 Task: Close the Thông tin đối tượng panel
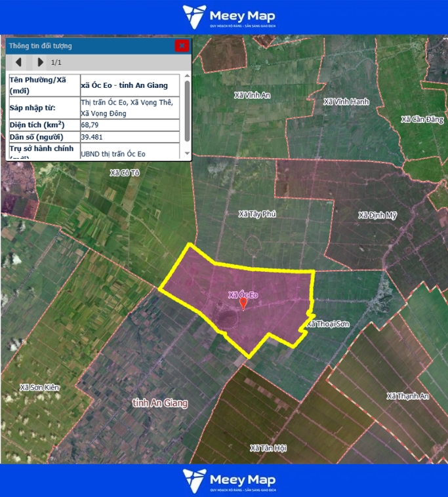click(x=182, y=46)
